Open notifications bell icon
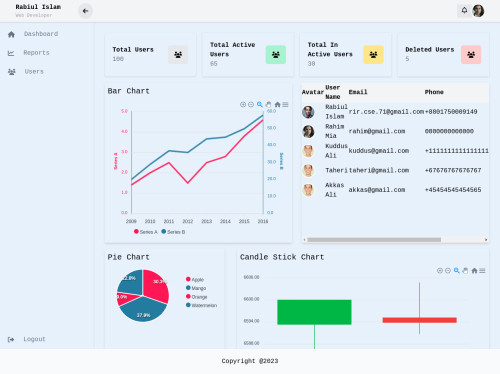The width and height of the screenshot is (500, 374). pos(464,11)
